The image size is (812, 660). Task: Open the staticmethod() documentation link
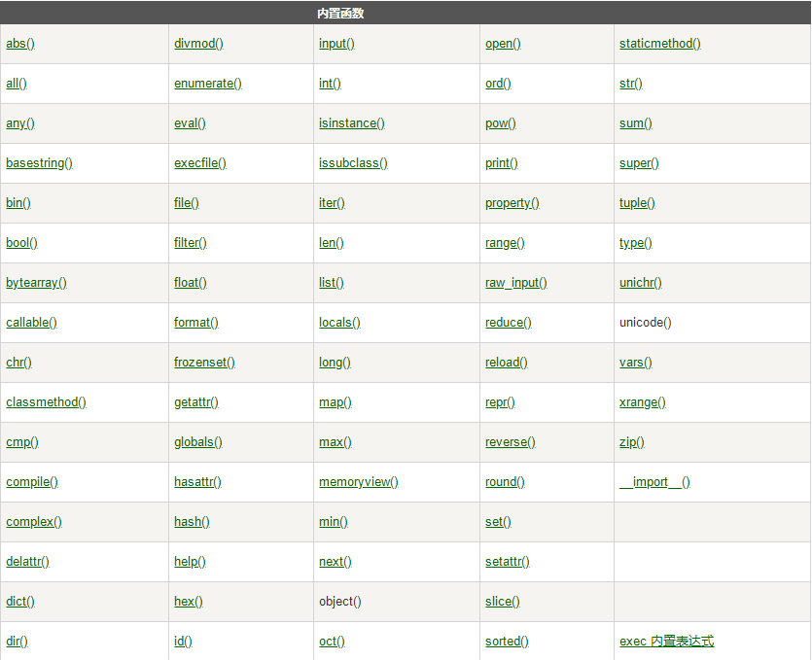click(x=659, y=44)
